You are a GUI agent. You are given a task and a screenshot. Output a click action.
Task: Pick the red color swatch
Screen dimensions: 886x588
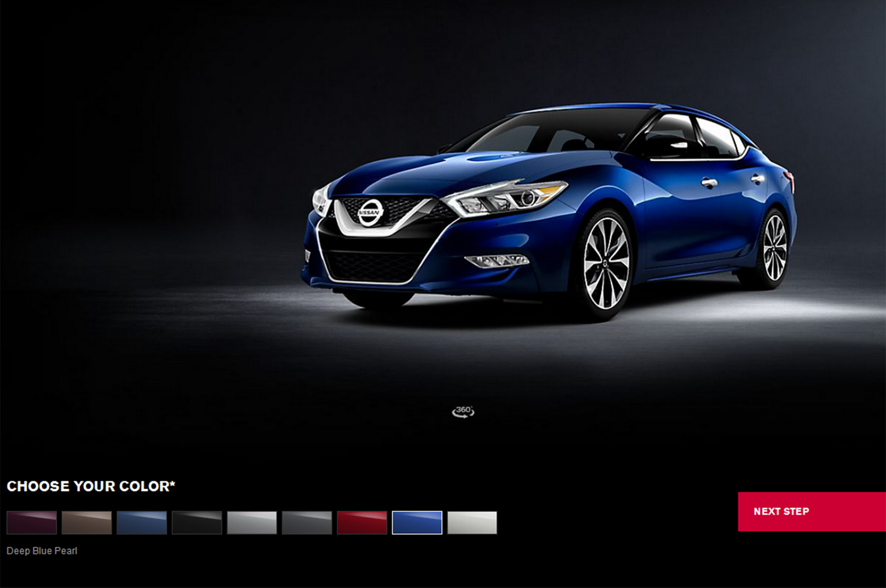tap(362, 523)
